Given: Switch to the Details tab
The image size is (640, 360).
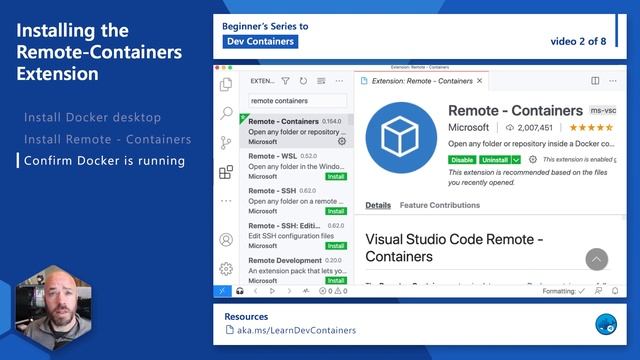Looking at the screenshot, I should coord(378,205).
